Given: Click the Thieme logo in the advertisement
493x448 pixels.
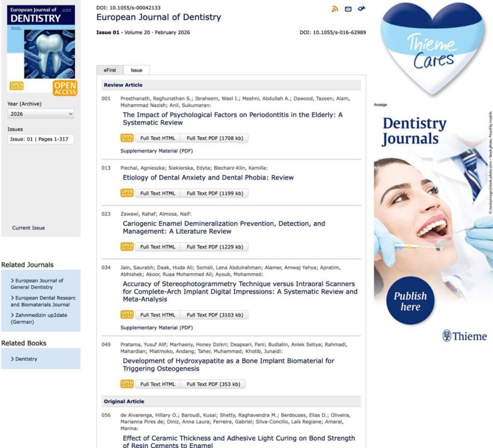Looking at the screenshot, I should (x=464, y=336).
